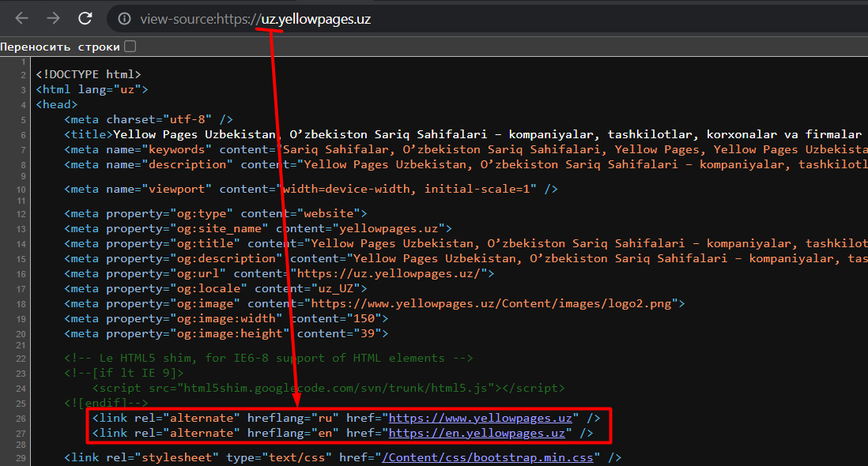Screen dimensions: 868x466
Task: Click the og:image logo2.png meta line
Action: [374, 303]
